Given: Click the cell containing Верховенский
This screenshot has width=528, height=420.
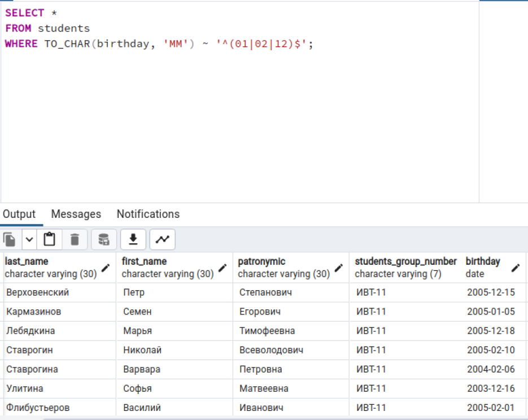Looking at the screenshot, I should tap(60, 292).
